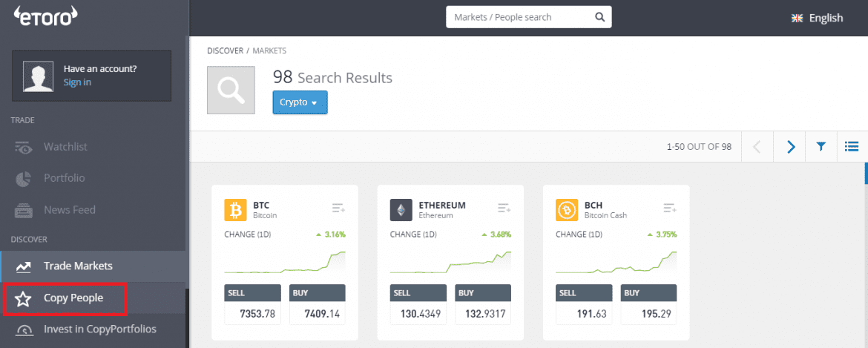
Task: Click the Sign in link
Action: point(77,82)
